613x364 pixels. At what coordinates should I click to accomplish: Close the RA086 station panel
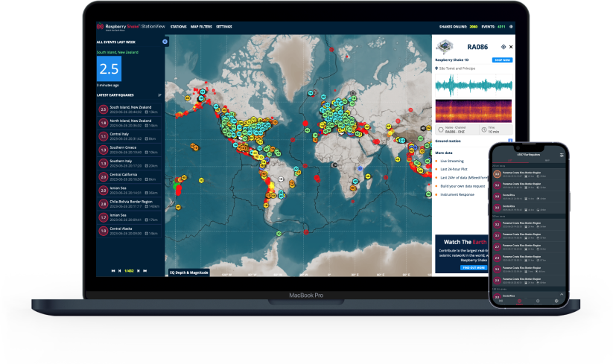[x=511, y=47]
